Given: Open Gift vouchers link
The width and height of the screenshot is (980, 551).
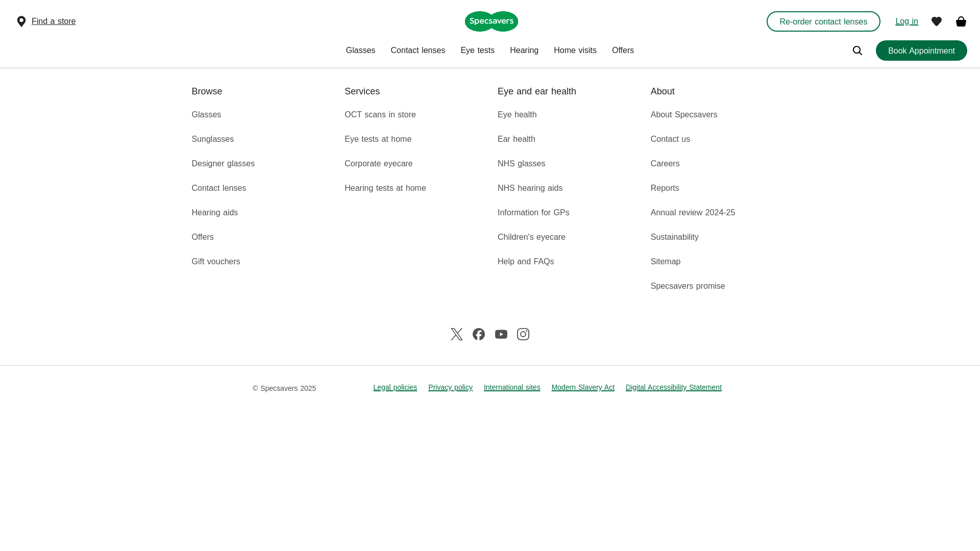Looking at the screenshot, I should 215,262.
